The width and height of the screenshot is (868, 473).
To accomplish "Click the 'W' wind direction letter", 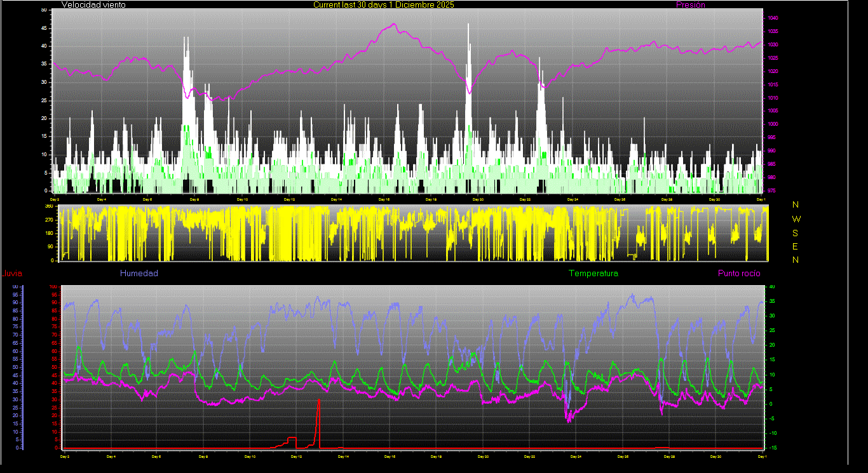I will pyautogui.click(x=796, y=218).
